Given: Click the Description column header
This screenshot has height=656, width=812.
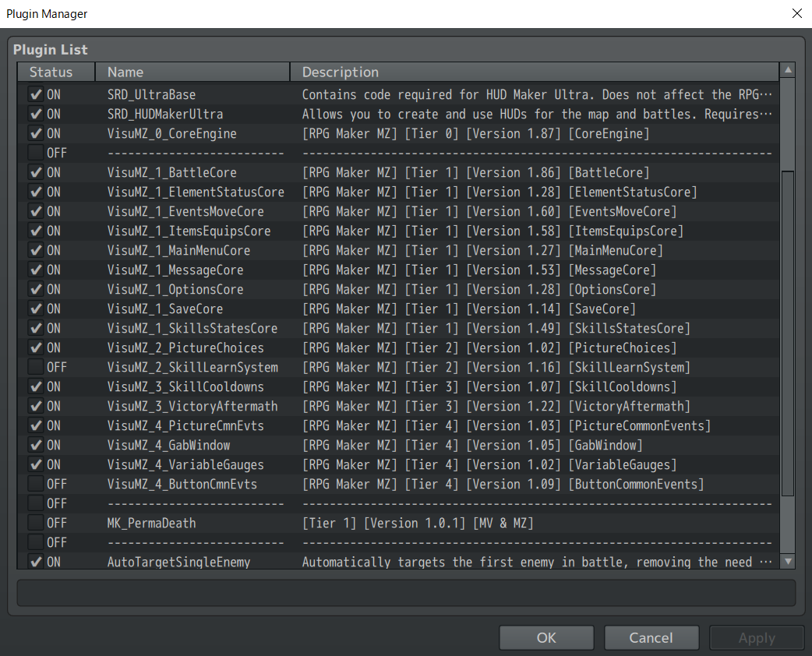Looking at the screenshot, I should (535, 72).
